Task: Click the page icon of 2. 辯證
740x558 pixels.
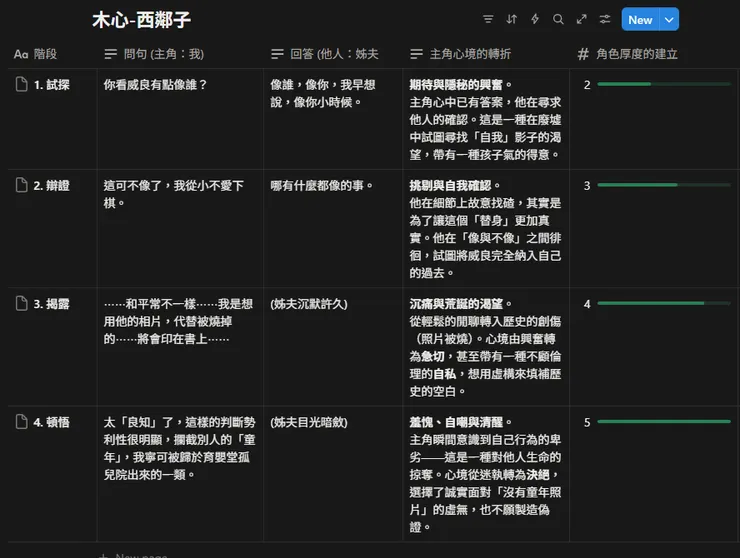Action: tap(21, 185)
